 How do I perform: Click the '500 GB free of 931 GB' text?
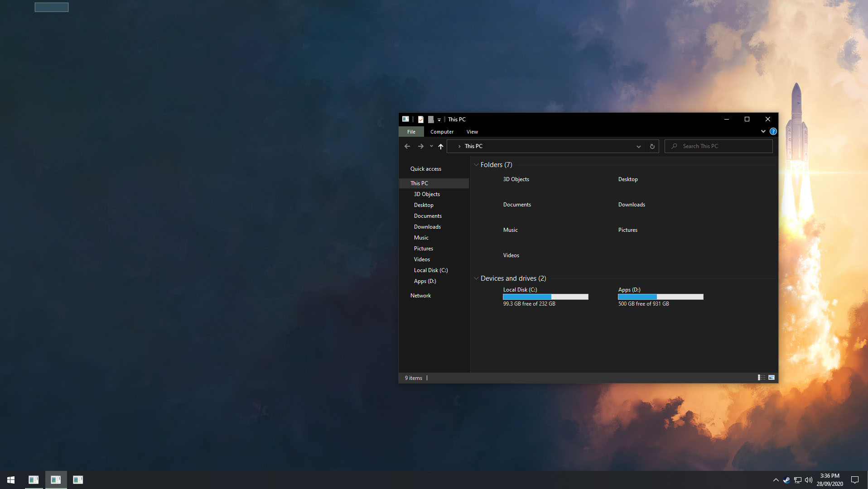(643, 304)
